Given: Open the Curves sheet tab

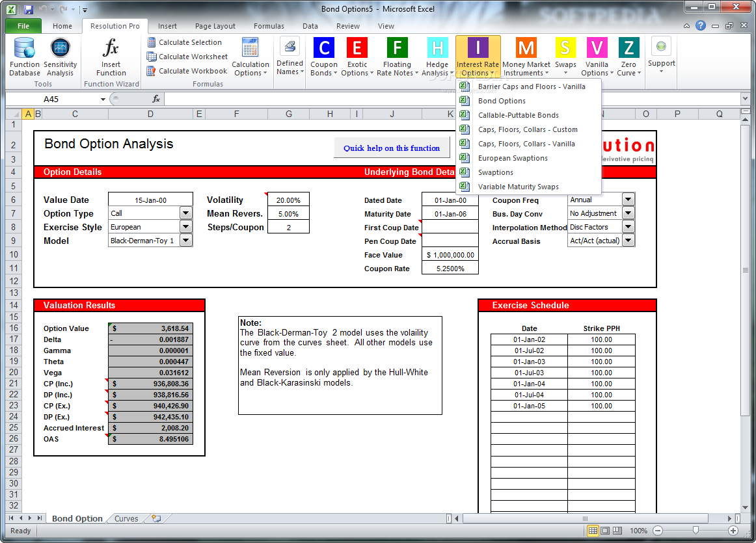Looking at the screenshot, I should coord(126,518).
